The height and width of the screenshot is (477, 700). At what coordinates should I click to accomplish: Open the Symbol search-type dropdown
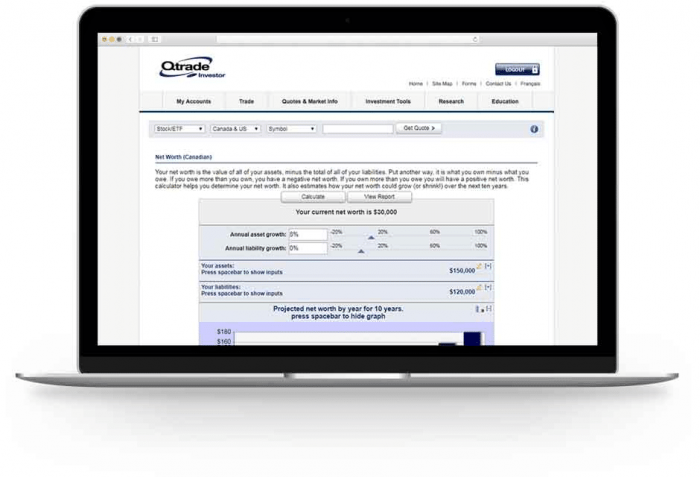pyautogui.click(x=292, y=129)
